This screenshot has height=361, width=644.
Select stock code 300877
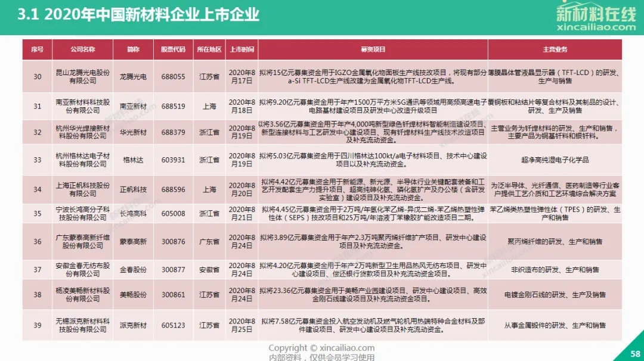click(x=173, y=269)
